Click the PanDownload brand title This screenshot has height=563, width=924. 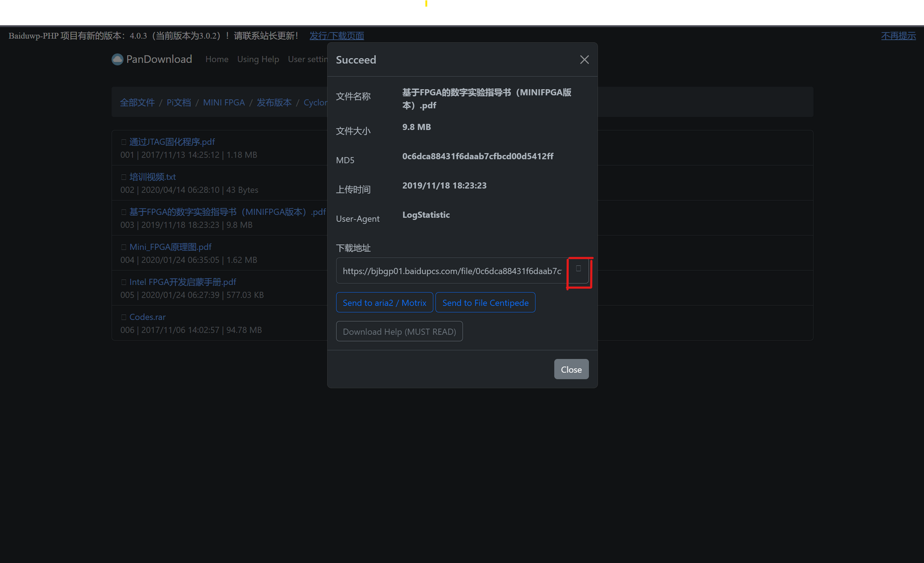(159, 59)
